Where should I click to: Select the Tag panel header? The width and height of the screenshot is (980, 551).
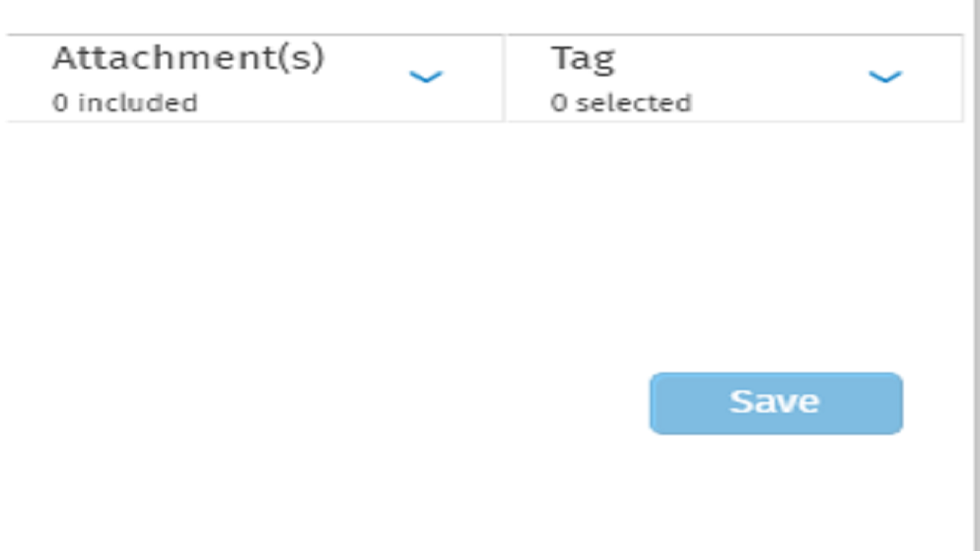(x=733, y=78)
